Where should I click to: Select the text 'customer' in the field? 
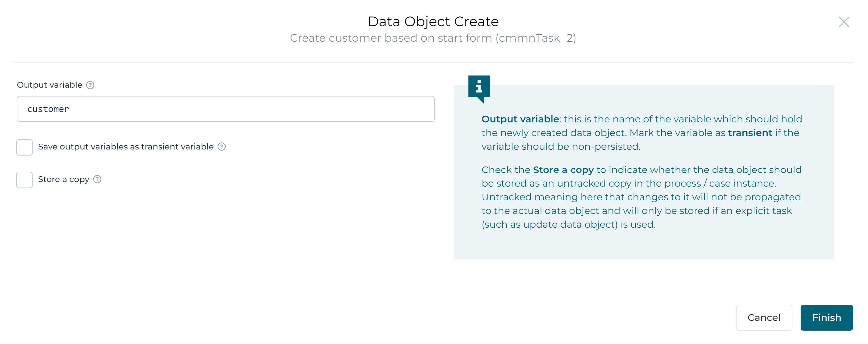click(x=48, y=108)
